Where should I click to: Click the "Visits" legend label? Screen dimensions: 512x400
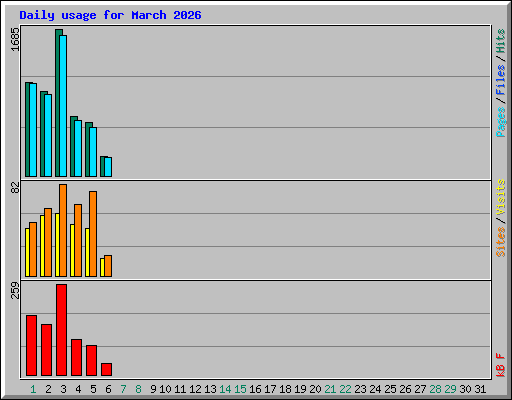click(500, 198)
